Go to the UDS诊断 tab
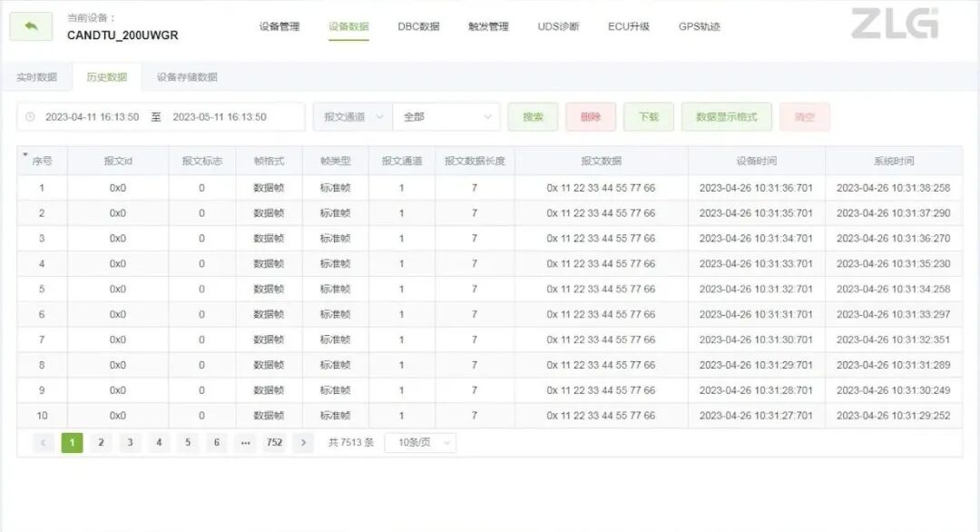The width and height of the screenshot is (980, 532). click(x=558, y=26)
